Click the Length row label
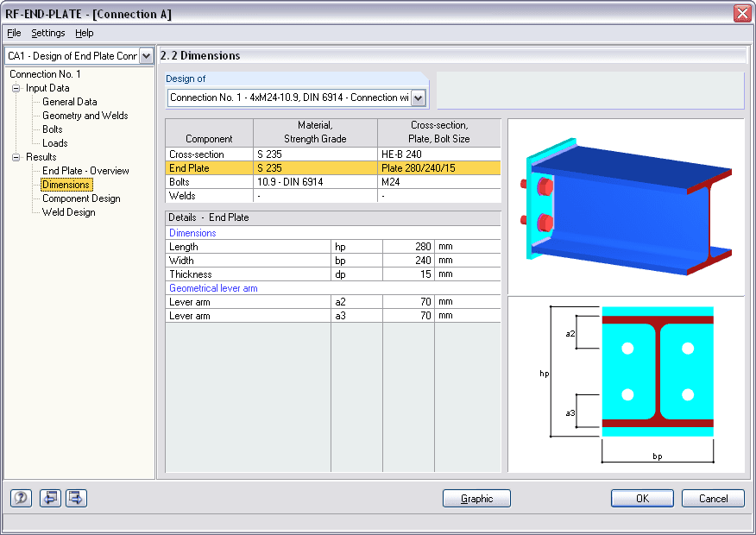Screen dimensions: 756x535 point(183,246)
